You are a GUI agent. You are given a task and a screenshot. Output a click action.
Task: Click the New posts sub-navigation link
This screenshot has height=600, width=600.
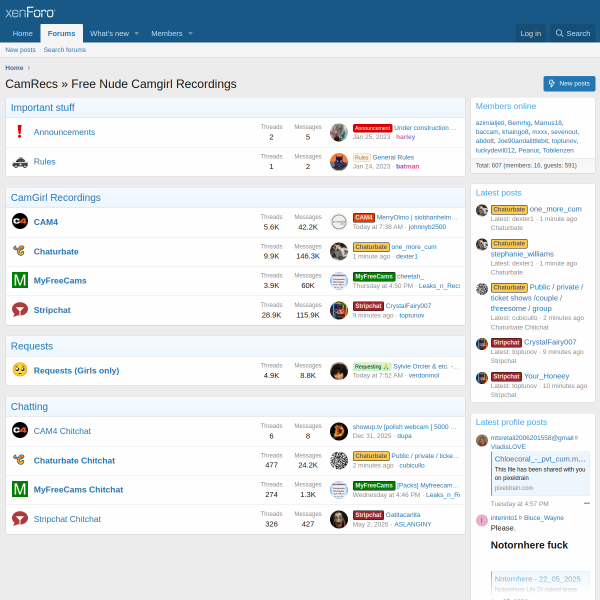(x=20, y=50)
